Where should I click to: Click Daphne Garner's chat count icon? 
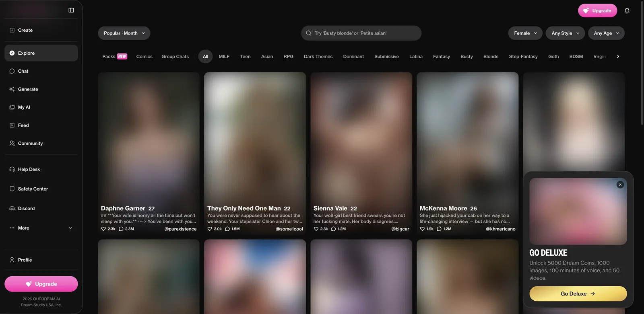pyautogui.click(x=121, y=229)
